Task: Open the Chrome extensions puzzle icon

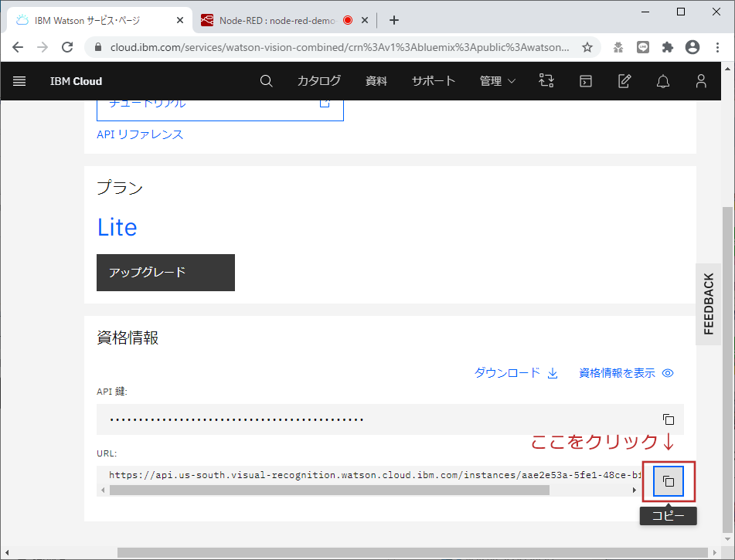Action: (x=667, y=47)
